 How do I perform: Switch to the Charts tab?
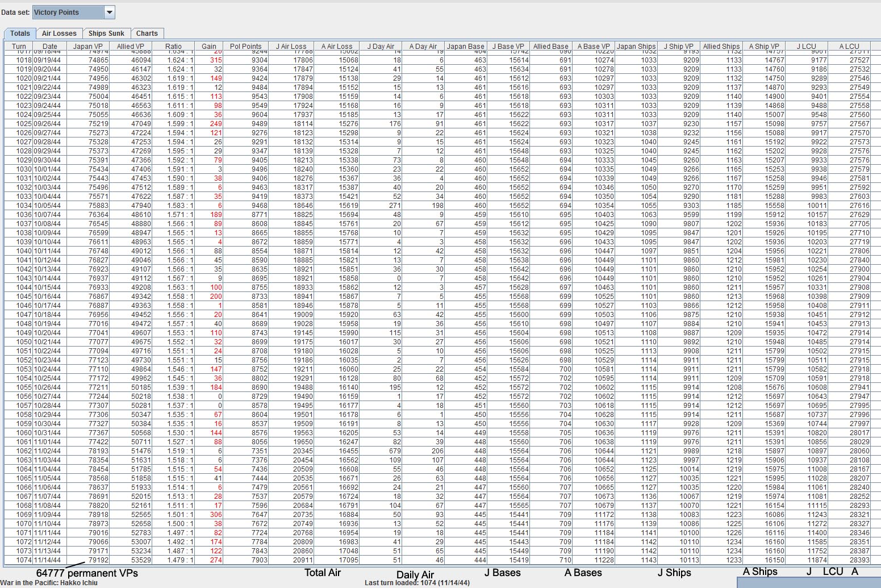[x=148, y=33]
